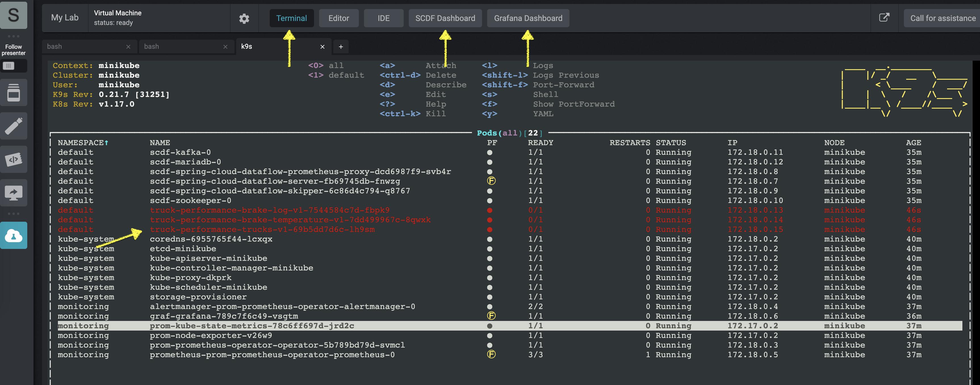
Task: Click the external link icon top right
Action: tap(885, 18)
